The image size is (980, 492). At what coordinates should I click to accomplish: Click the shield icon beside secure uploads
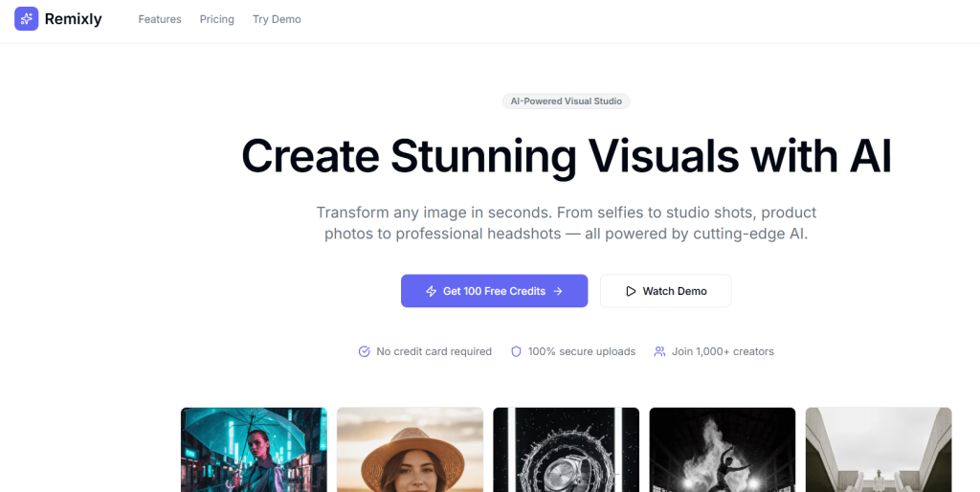point(516,351)
